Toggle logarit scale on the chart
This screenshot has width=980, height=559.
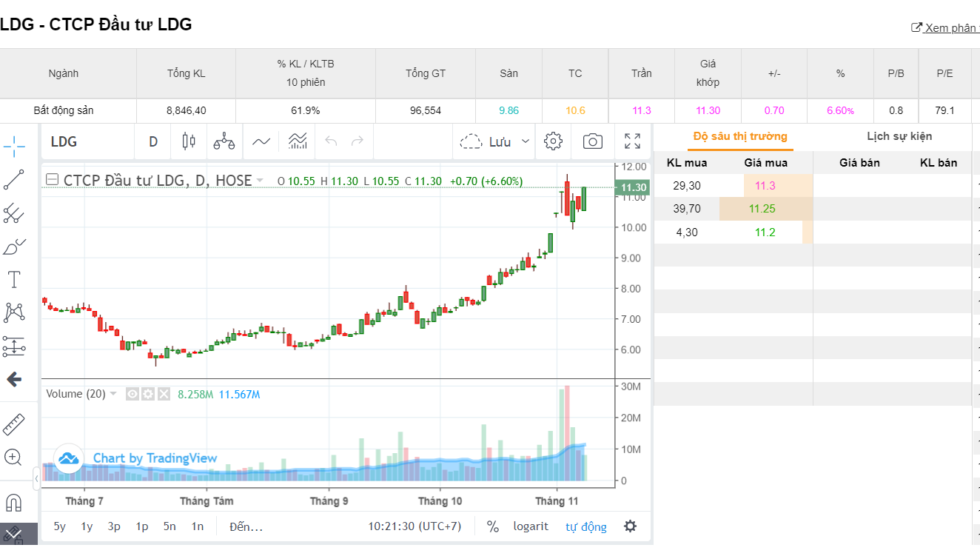[x=531, y=526]
